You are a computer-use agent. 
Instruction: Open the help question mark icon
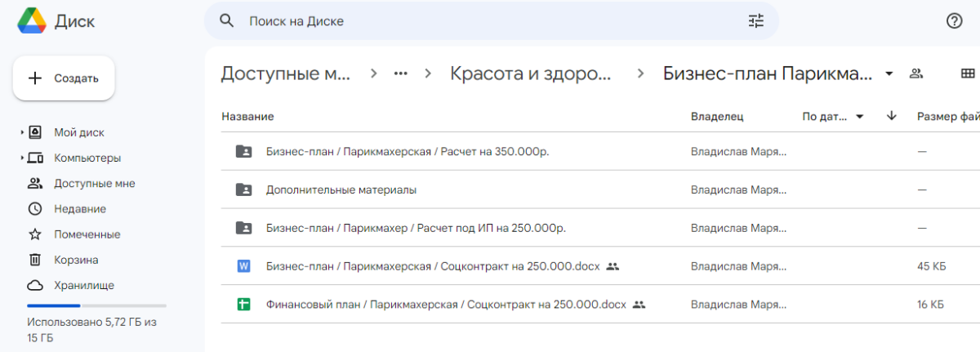coord(954,21)
